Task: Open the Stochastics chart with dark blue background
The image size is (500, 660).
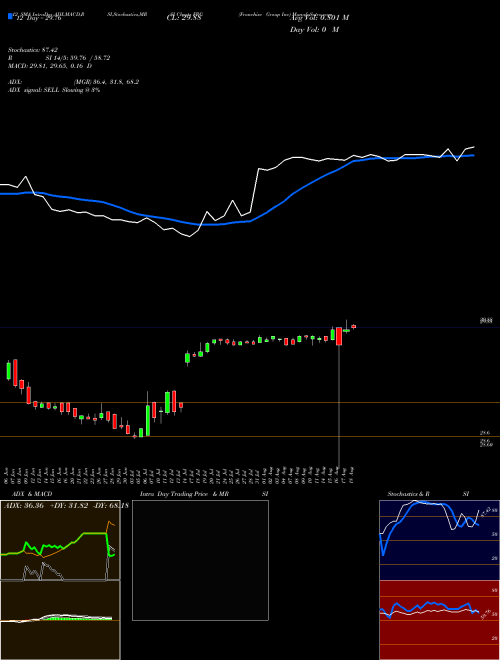Action: 439,540
